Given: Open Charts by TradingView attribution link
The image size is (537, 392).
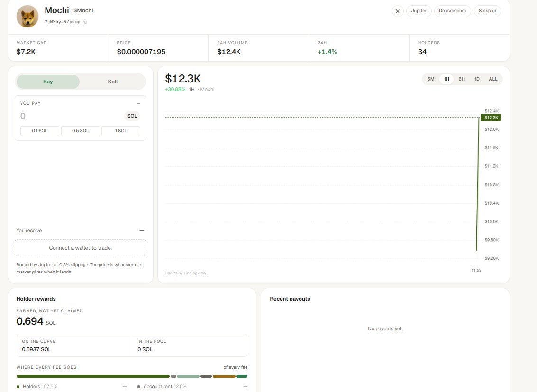Looking at the screenshot, I should coord(186,273).
